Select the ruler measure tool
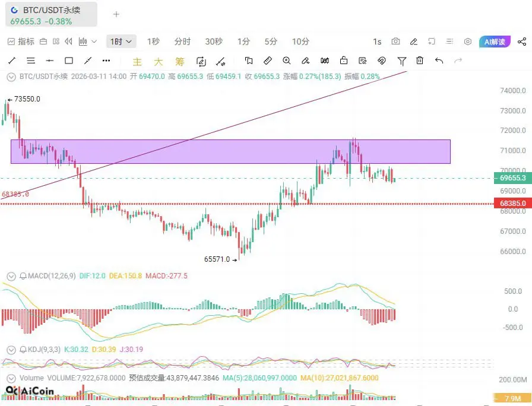This screenshot has width=532, height=406. 268,61
